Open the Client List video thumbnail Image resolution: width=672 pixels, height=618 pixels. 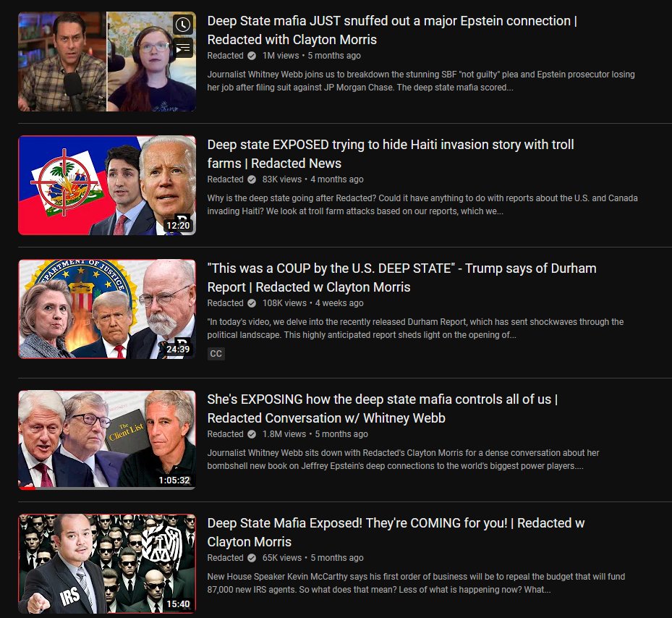coord(107,439)
